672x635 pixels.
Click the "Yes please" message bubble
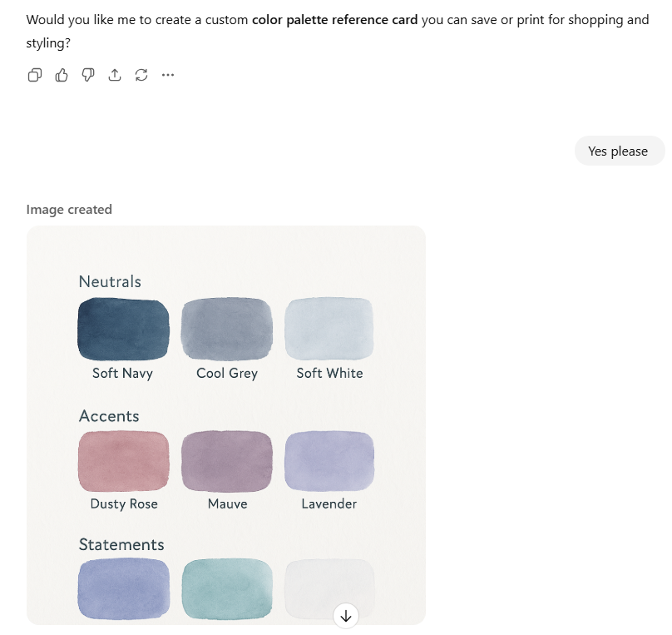point(618,151)
